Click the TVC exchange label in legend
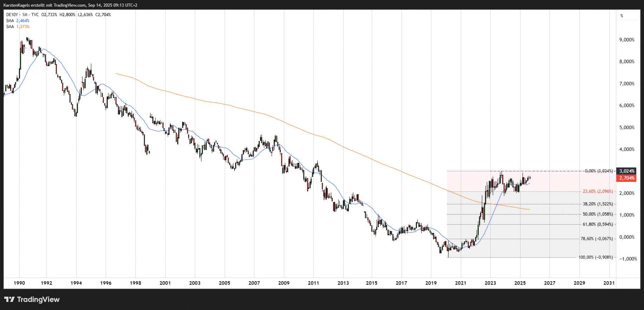The height and width of the screenshot is (310, 644). tap(35, 15)
